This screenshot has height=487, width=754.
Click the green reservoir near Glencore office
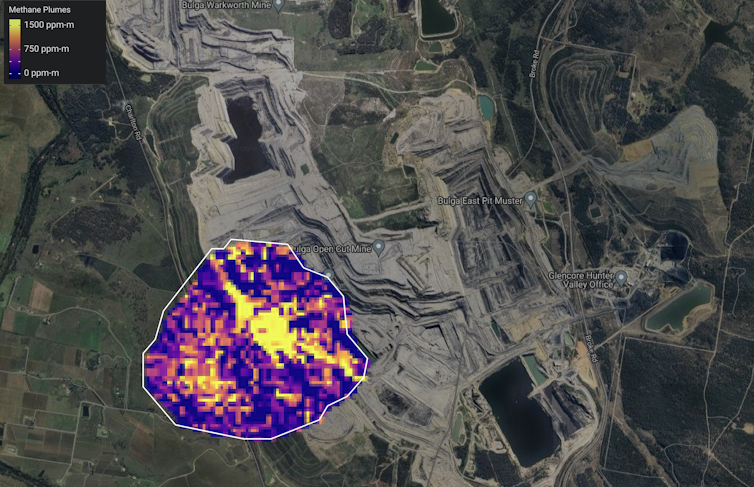tap(680, 309)
